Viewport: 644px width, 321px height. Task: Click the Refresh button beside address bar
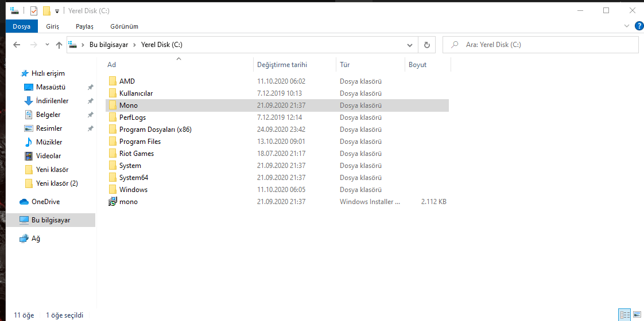coord(426,45)
